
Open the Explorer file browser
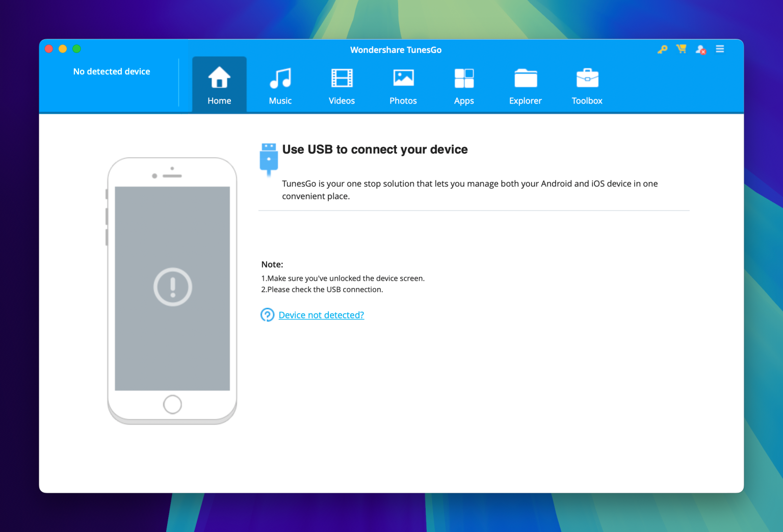525,84
